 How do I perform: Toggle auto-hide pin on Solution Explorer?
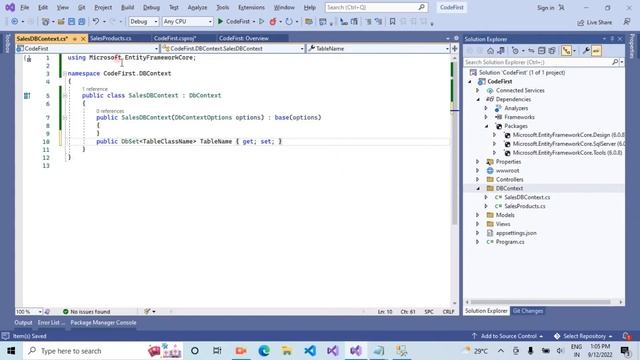tap(612, 39)
